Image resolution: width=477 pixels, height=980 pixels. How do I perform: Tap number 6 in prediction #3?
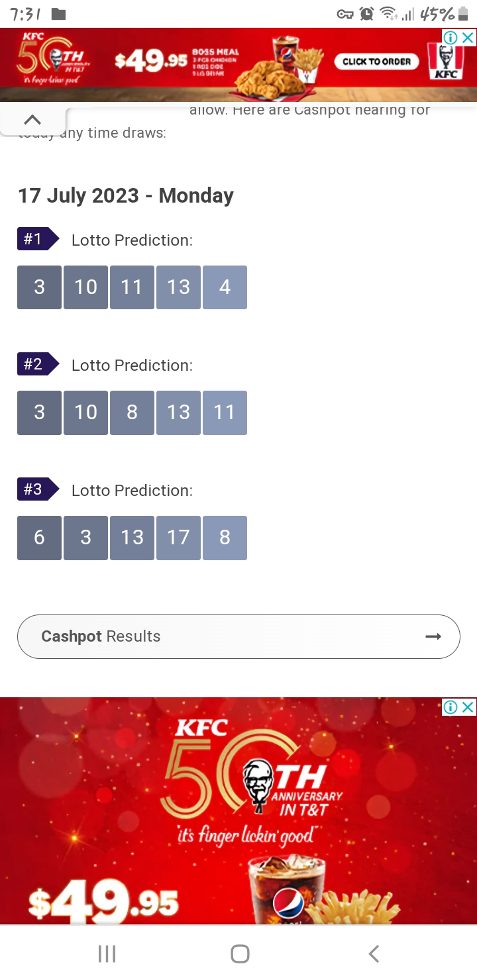(x=39, y=538)
